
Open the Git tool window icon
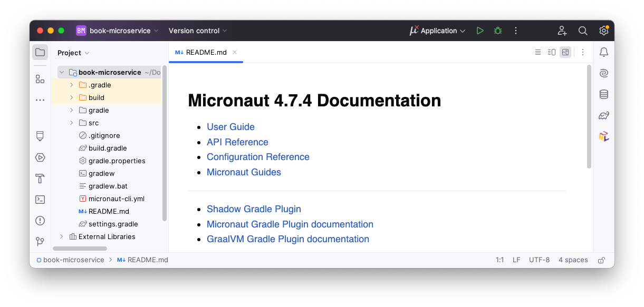click(x=40, y=242)
